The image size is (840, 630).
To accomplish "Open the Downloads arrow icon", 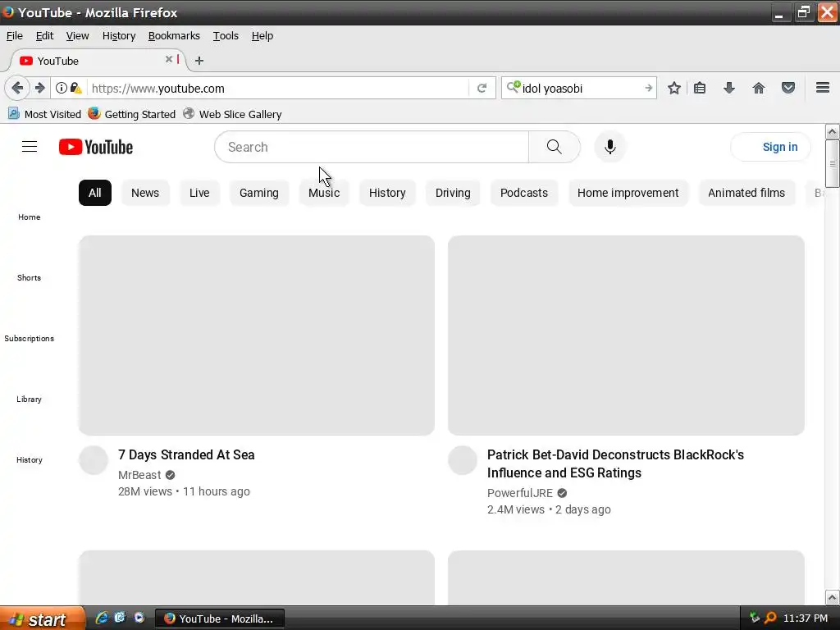I will (728, 88).
